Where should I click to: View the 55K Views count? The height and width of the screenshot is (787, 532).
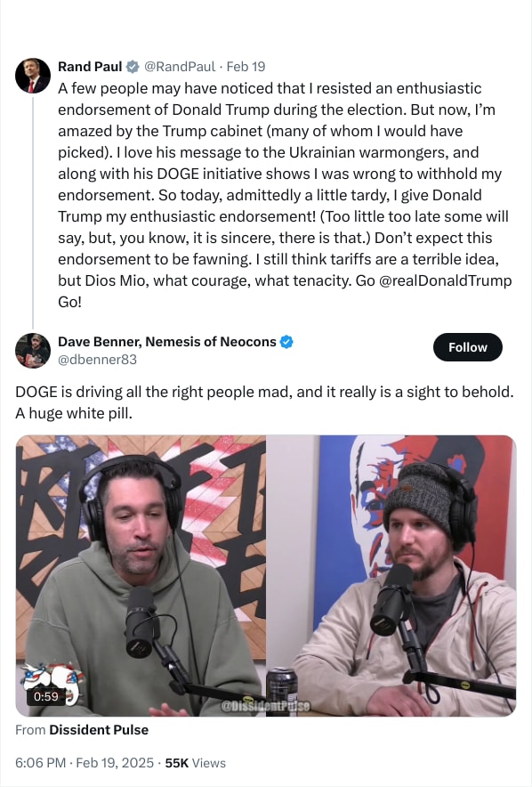click(x=195, y=763)
